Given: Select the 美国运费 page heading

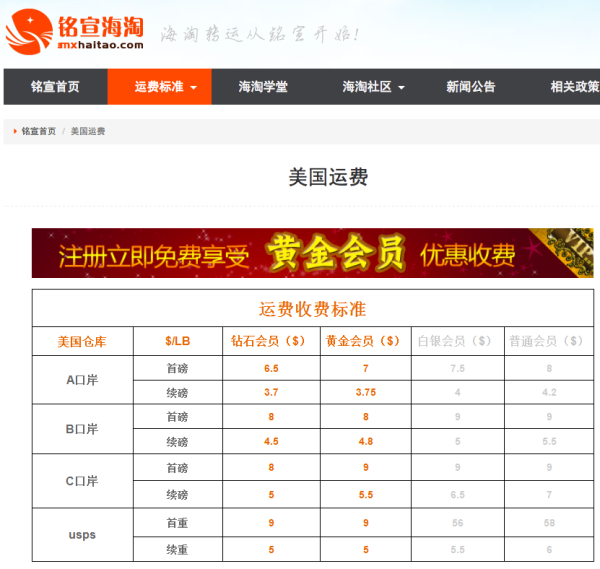Looking at the screenshot, I should click(328, 177).
